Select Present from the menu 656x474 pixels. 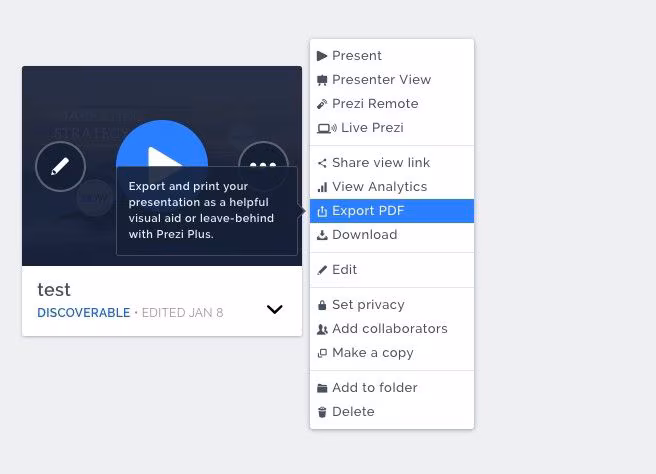(356, 56)
